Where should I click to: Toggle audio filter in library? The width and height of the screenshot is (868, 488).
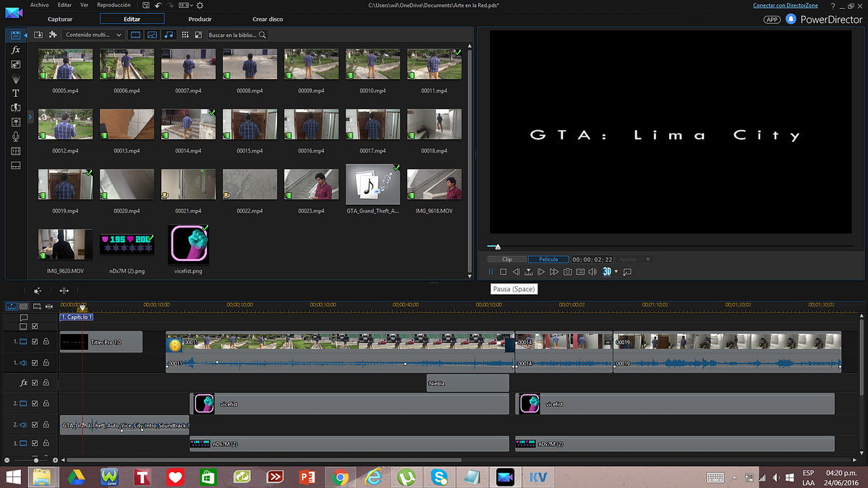169,35
